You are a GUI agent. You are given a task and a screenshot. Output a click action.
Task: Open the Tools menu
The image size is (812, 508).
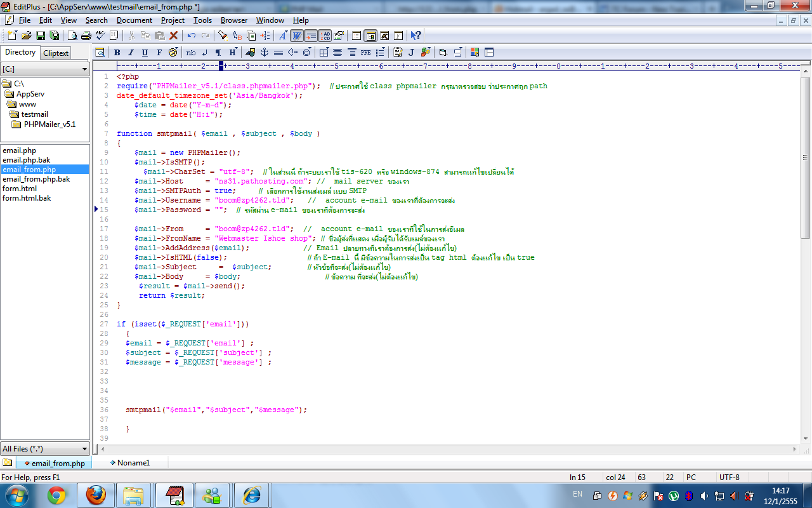tap(203, 20)
